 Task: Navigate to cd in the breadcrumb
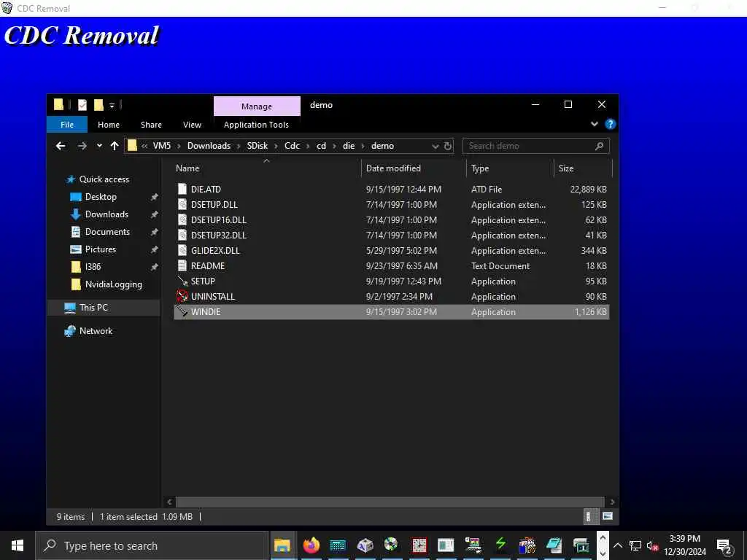[322, 146]
